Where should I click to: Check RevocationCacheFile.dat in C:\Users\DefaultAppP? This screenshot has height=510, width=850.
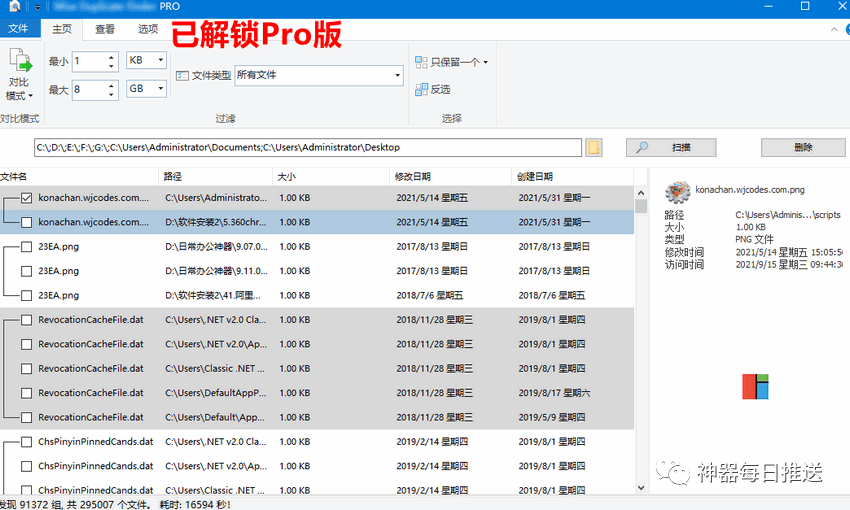27,393
